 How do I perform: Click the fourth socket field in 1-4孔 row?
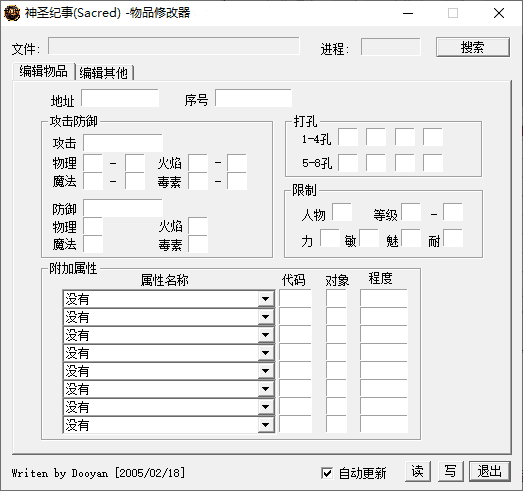[433, 137]
